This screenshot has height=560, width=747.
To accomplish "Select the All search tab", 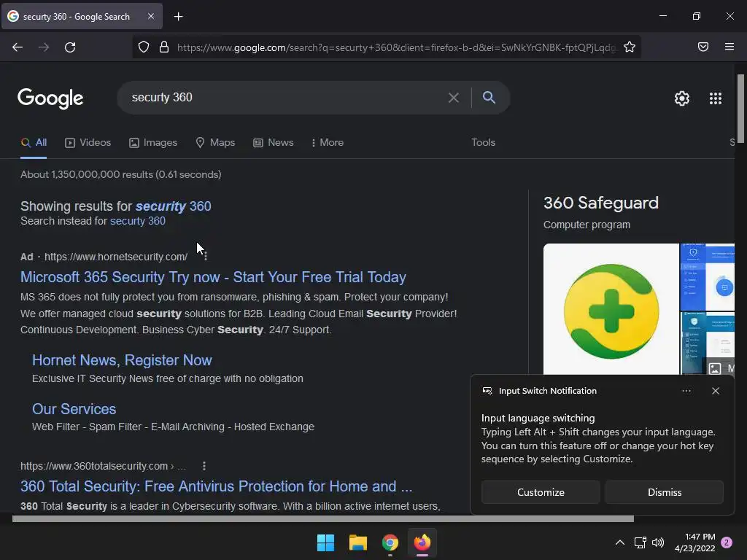I will click(x=34, y=142).
